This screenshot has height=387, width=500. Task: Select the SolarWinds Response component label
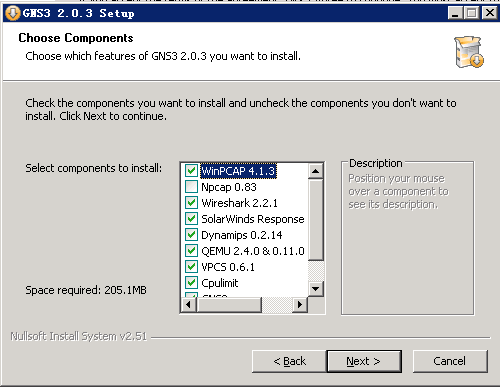coord(253,219)
